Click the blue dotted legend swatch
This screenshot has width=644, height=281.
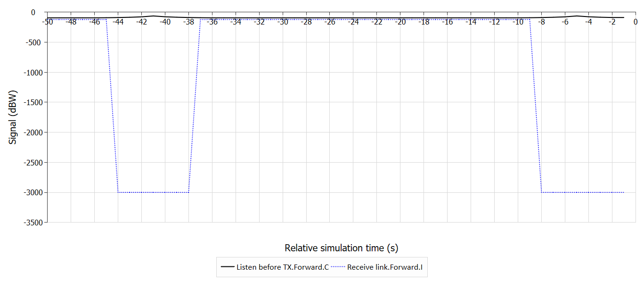point(338,267)
